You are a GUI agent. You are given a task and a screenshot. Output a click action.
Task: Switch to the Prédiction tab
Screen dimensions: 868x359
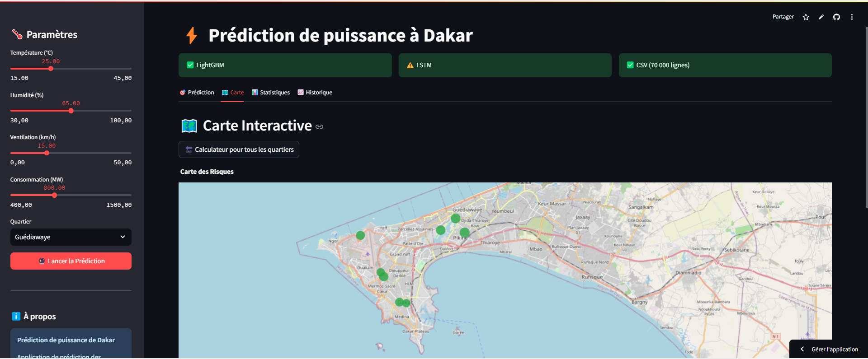tap(197, 93)
